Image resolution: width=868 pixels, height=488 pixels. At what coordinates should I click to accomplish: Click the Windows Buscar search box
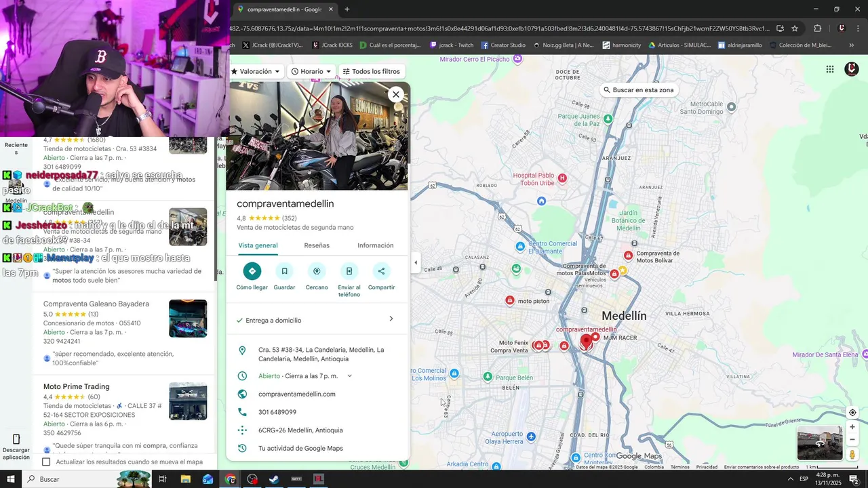coord(85,479)
